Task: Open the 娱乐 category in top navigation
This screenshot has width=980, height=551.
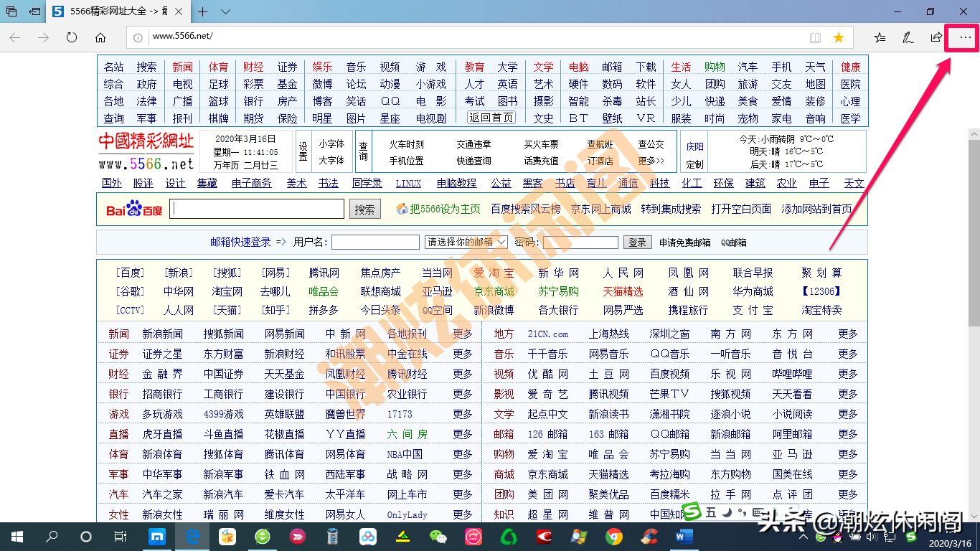Action: [x=322, y=67]
